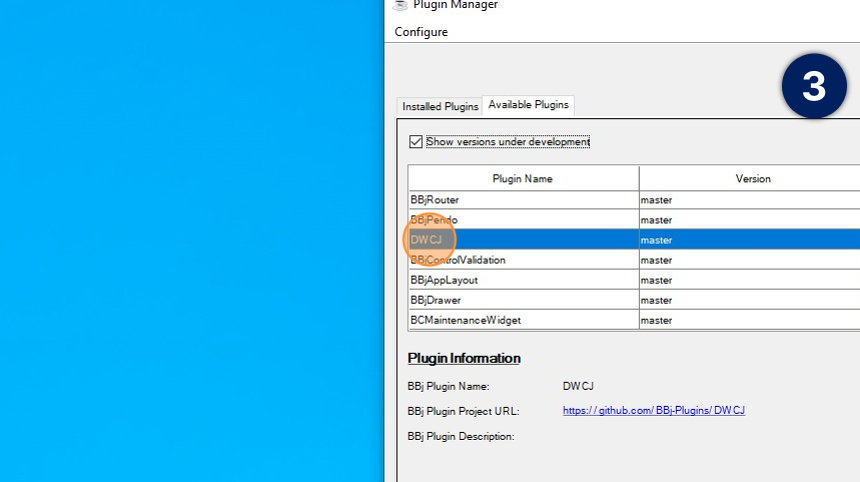Sort by the Plugin Name column header

click(523, 179)
